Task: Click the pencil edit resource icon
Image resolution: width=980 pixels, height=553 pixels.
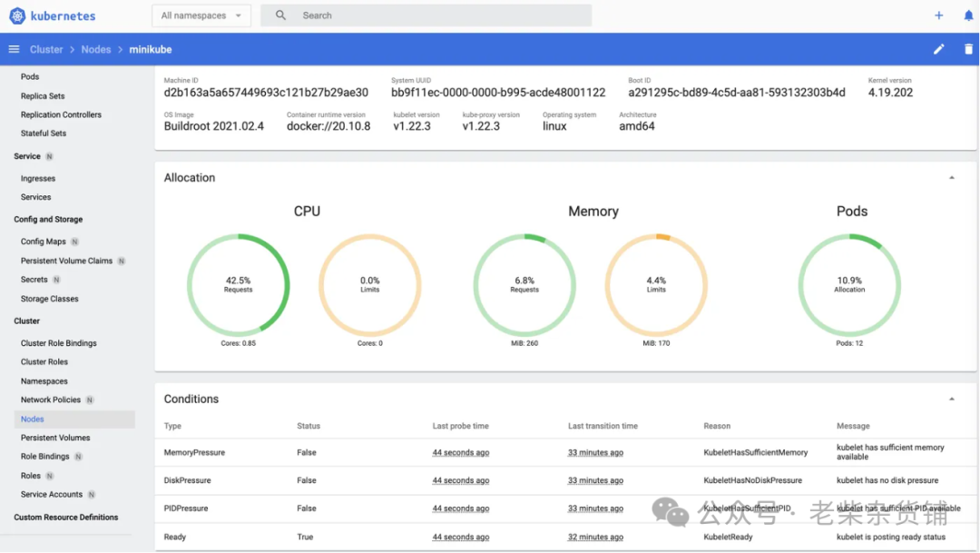Action: (939, 49)
